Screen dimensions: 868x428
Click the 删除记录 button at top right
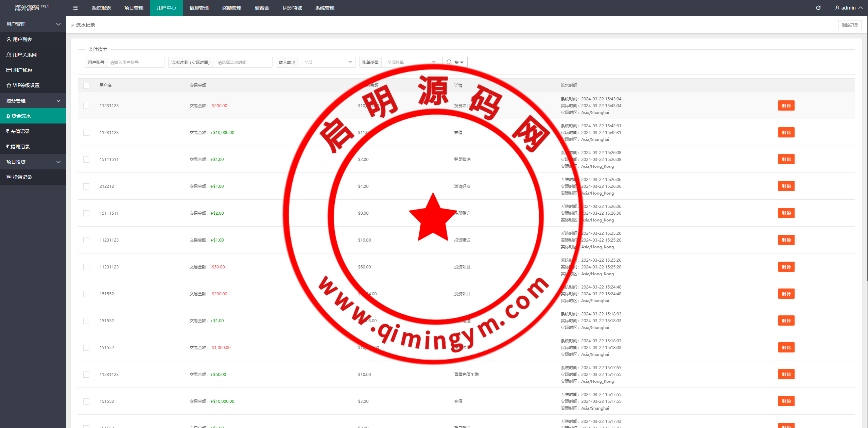(849, 25)
